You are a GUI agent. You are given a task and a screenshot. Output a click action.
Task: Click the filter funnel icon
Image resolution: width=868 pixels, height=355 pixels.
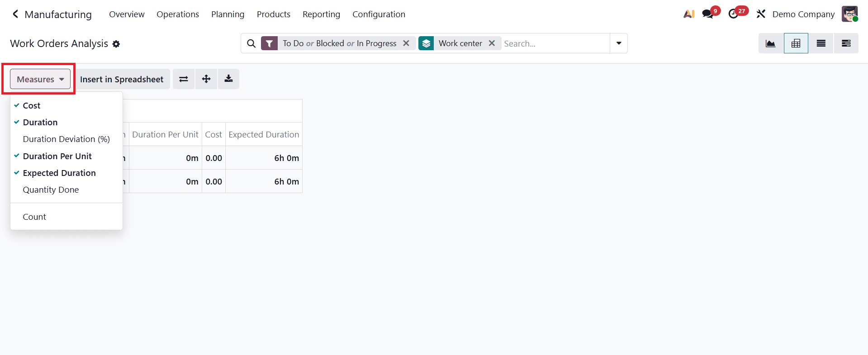click(270, 43)
